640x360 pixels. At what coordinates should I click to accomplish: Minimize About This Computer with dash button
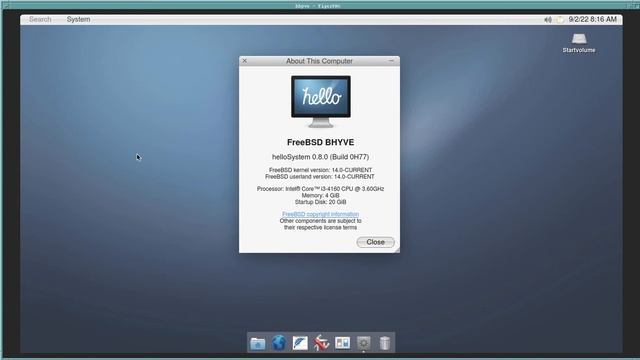coord(391,61)
